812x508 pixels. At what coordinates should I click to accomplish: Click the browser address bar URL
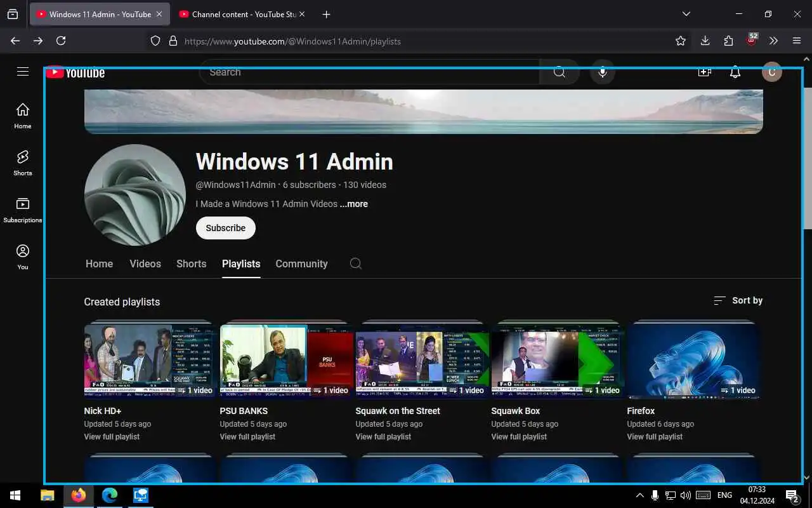pos(292,41)
